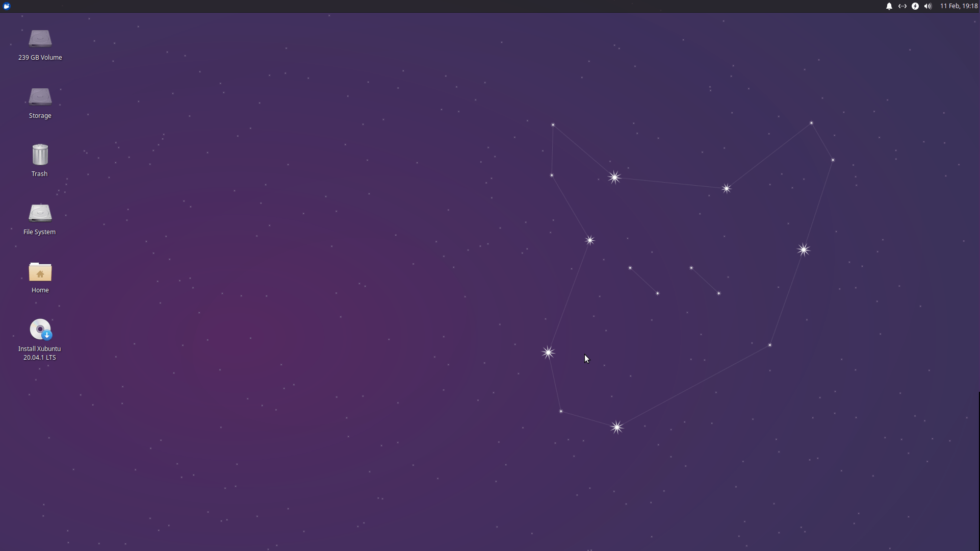Toggle the power/battery indicator
Viewport: 980px width, 551px height.
[x=915, y=6]
